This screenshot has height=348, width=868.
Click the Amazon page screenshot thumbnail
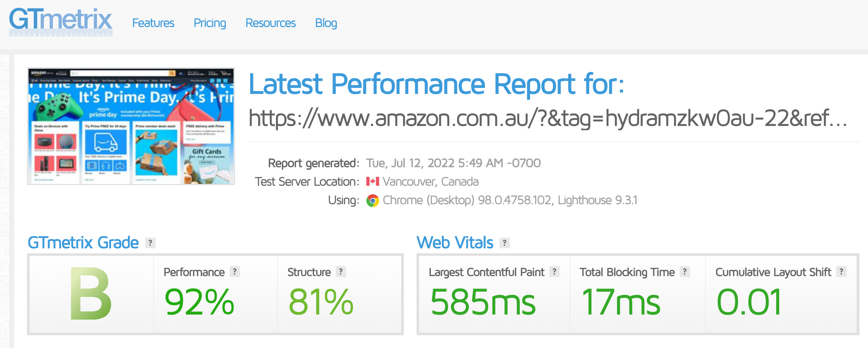point(131,126)
